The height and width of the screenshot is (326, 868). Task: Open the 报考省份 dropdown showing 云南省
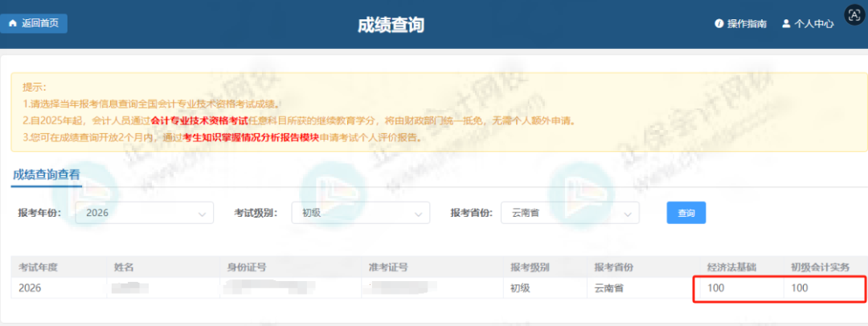570,213
